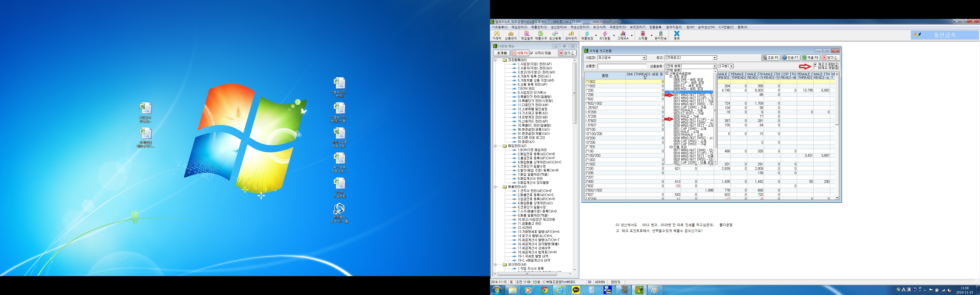Open the 기초등록(1) menu
This screenshot has width=980, height=295.
pos(499,27)
